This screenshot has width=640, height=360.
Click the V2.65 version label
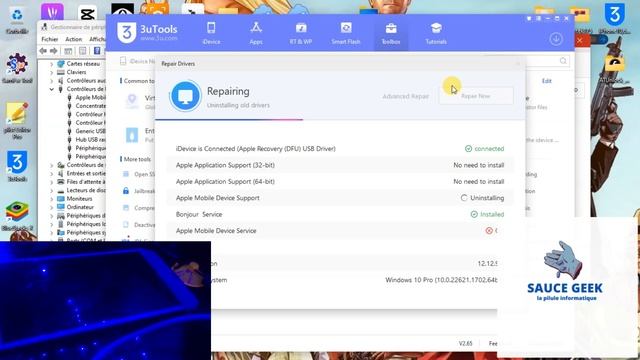click(x=465, y=343)
